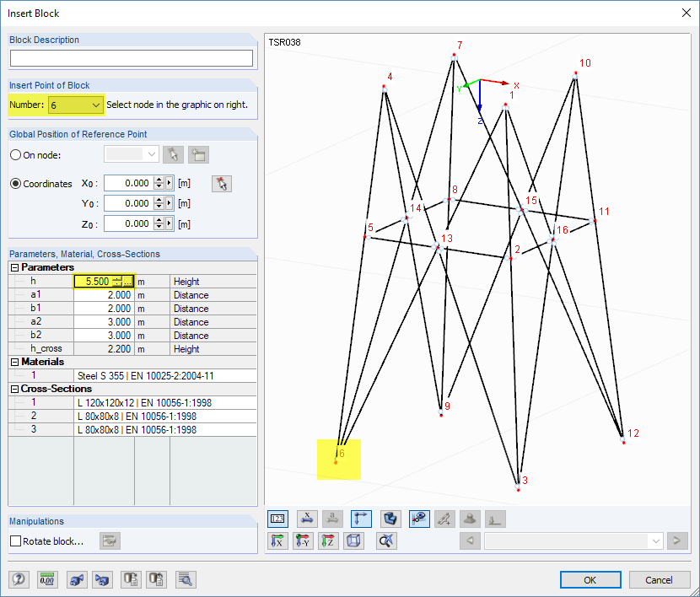Click the view in X direction icon
The width and height of the screenshot is (700, 597).
(x=277, y=541)
